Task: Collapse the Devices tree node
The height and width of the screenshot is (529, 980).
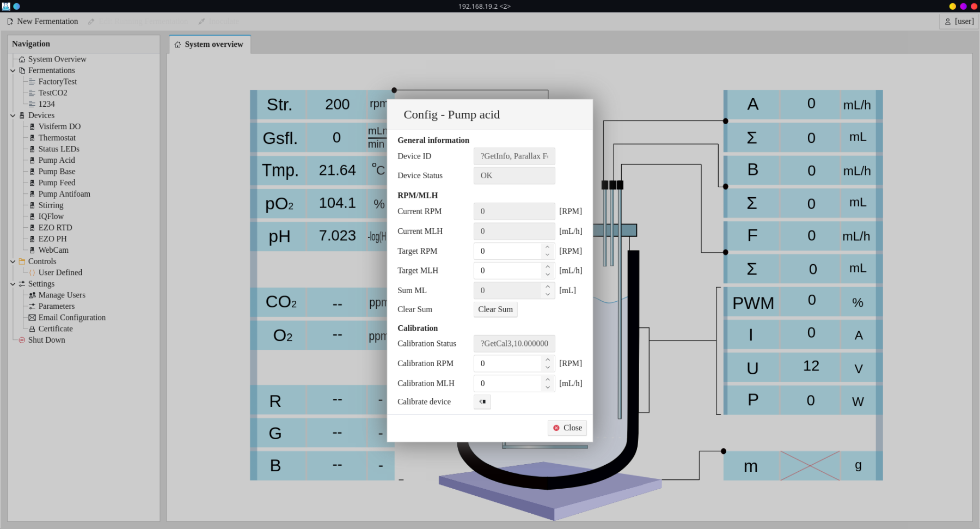Action: click(13, 115)
